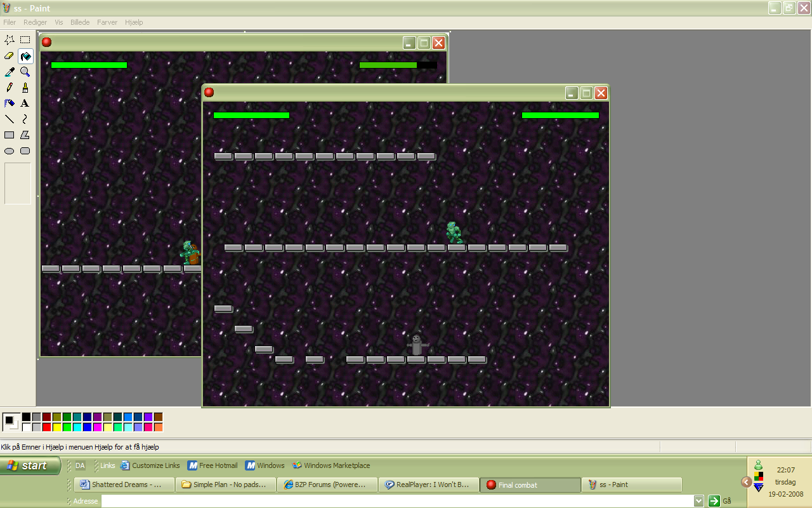Open the Customize Links shortcut
This screenshot has height=508, width=812.
tap(150, 465)
